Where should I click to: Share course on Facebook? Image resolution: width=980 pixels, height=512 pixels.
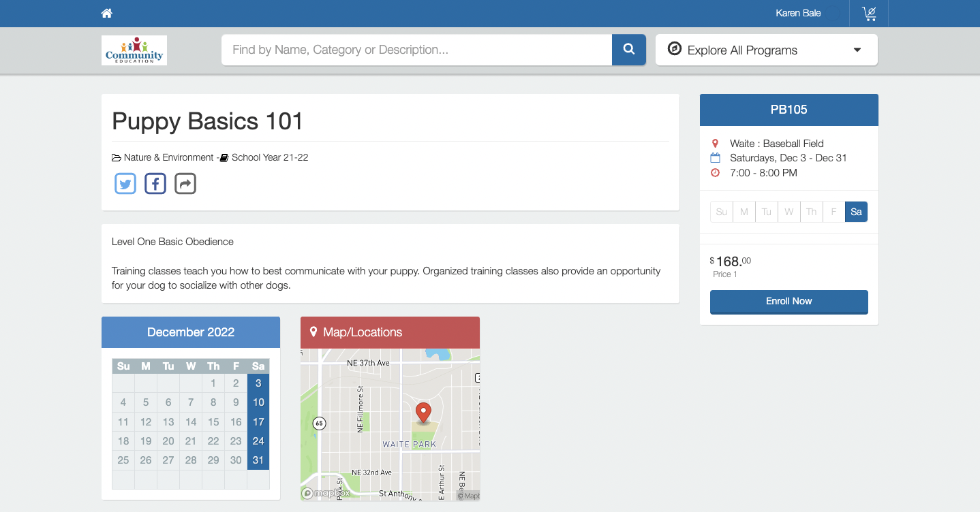click(155, 184)
